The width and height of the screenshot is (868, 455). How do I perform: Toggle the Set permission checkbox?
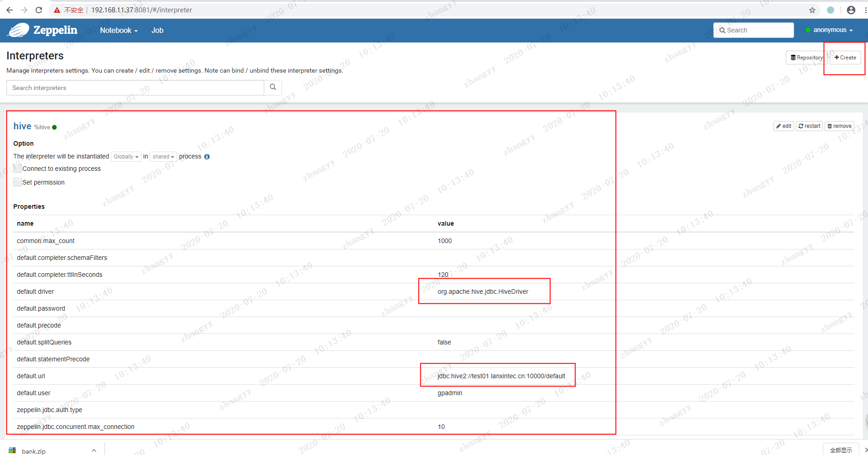pyautogui.click(x=17, y=182)
